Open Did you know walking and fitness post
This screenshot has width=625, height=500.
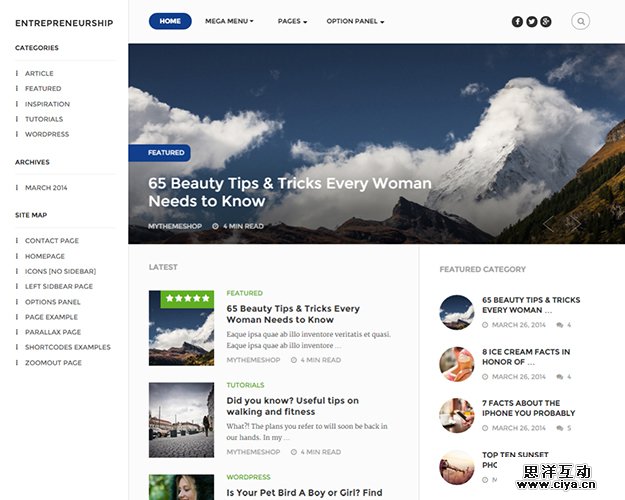click(293, 406)
